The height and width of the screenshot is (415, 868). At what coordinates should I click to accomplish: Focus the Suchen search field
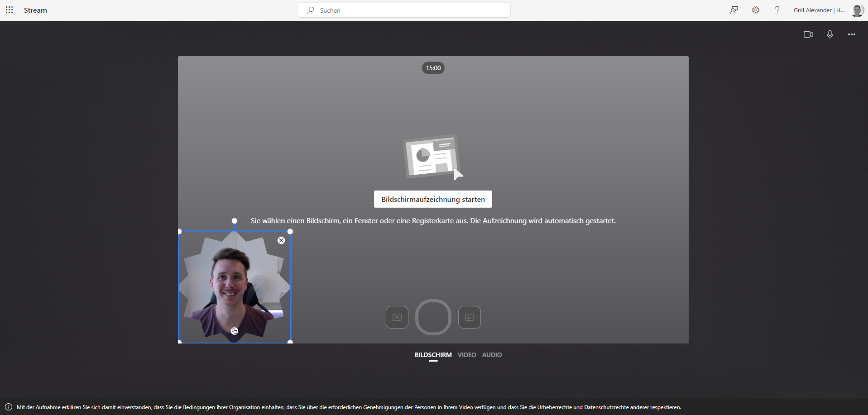tap(404, 10)
